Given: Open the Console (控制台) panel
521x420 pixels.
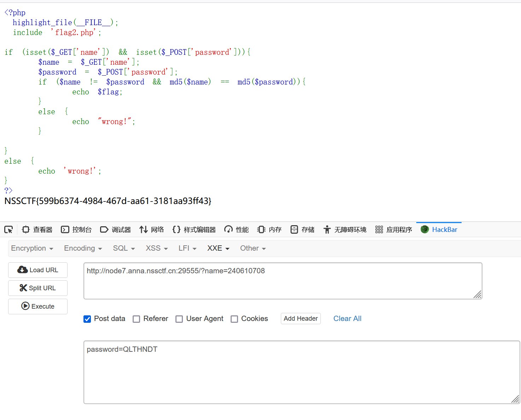Looking at the screenshot, I should [x=76, y=230].
